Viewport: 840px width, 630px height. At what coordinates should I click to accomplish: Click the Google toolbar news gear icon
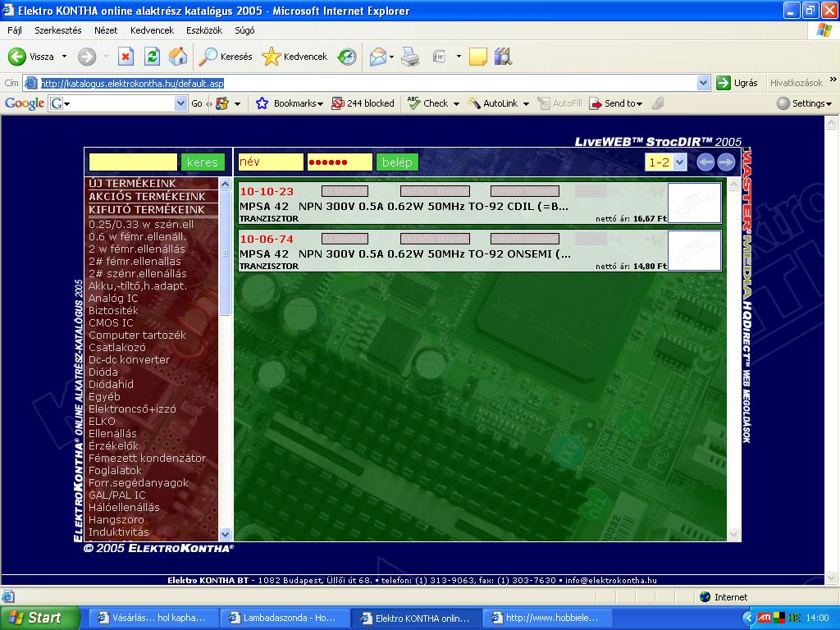point(221,103)
